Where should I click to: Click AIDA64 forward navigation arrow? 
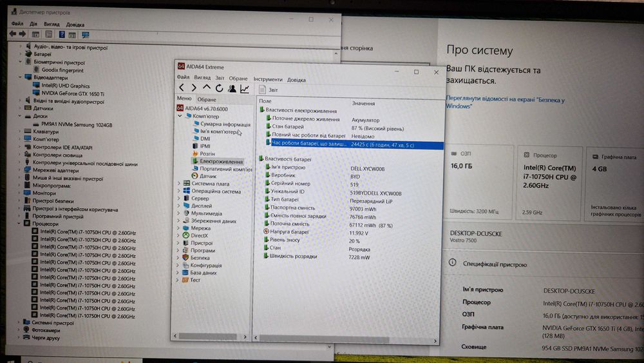[x=194, y=88]
